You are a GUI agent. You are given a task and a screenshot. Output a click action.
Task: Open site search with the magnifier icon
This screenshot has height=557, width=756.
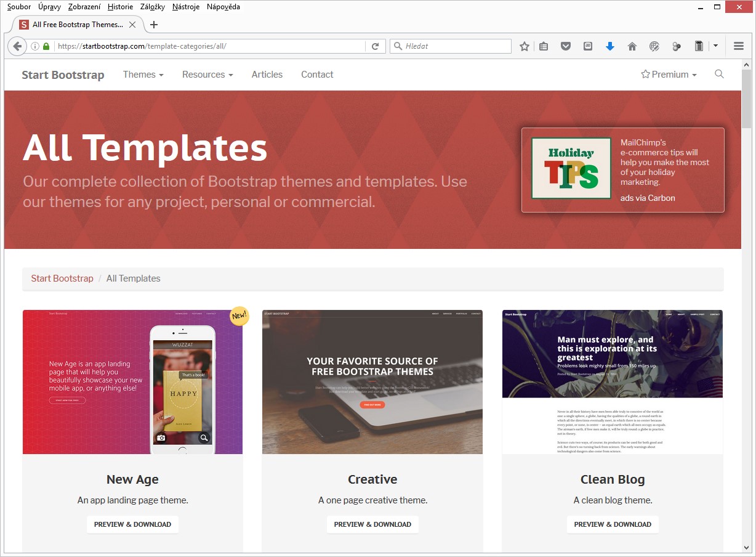click(719, 74)
